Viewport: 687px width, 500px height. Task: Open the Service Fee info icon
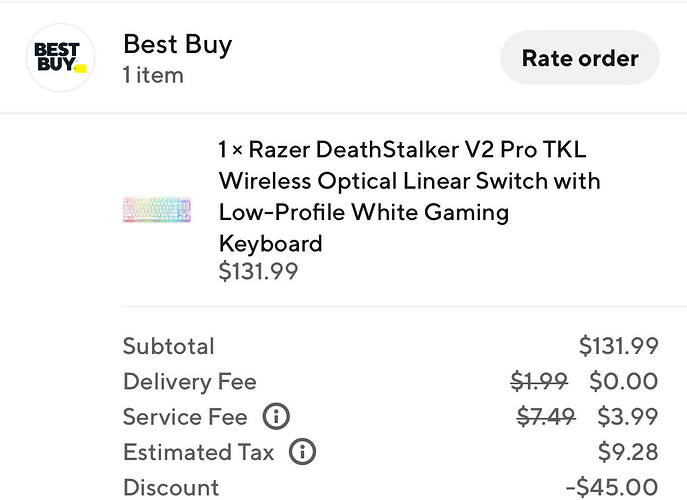(x=275, y=416)
